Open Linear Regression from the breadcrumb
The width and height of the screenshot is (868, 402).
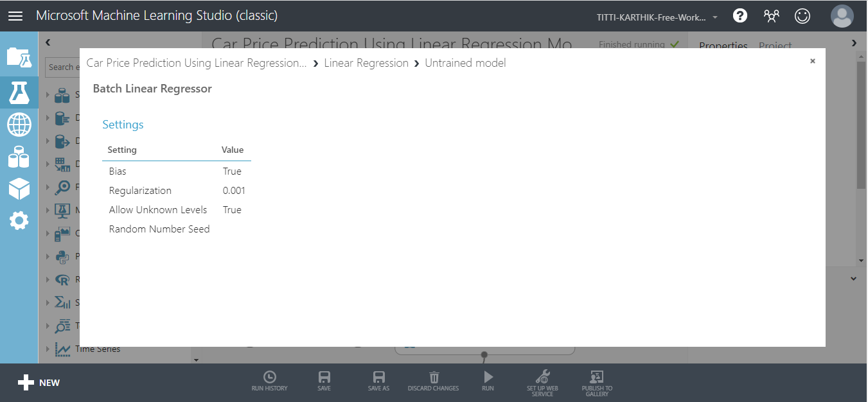point(366,62)
